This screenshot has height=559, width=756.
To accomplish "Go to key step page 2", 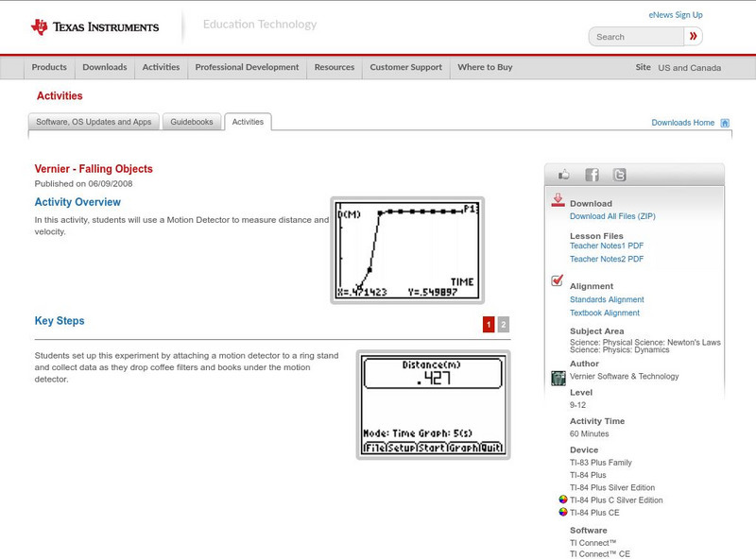I will (504, 324).
